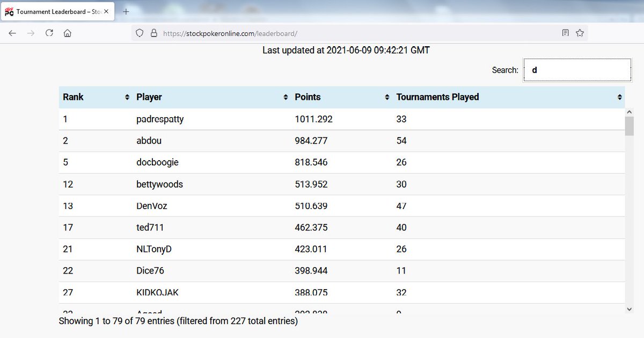Select player name bettywoods
Viewport: 644px width, 338px height.
(159, 184)
